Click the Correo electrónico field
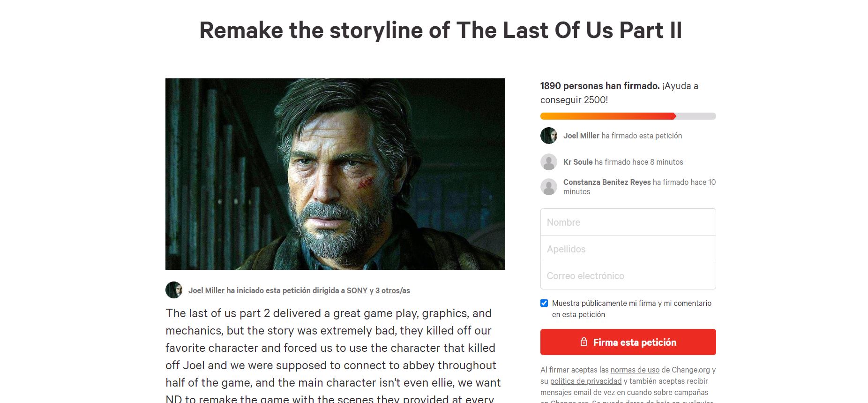Image resolution: width=868 pixels, height=403 pixels. point(628,276)
